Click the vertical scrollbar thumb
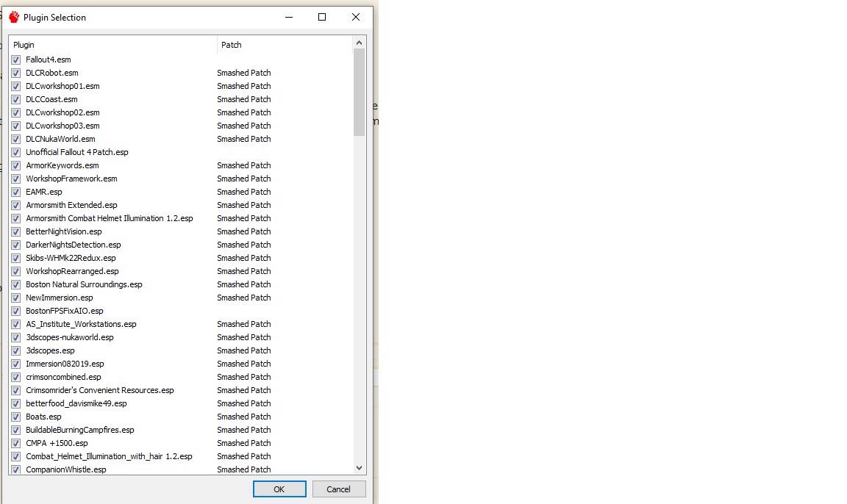Image resolution: width=847 pixels, height=504 pixels. click(360, 92)
